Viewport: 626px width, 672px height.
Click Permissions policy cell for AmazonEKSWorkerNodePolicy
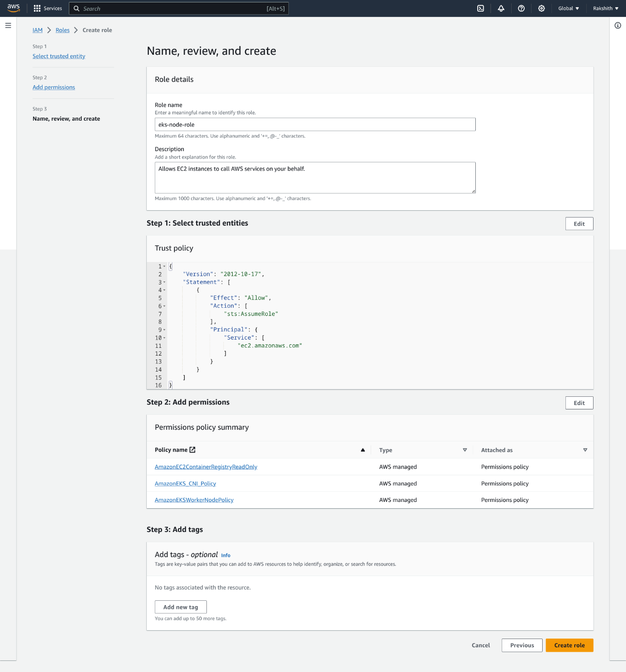(x=505, y=500)
